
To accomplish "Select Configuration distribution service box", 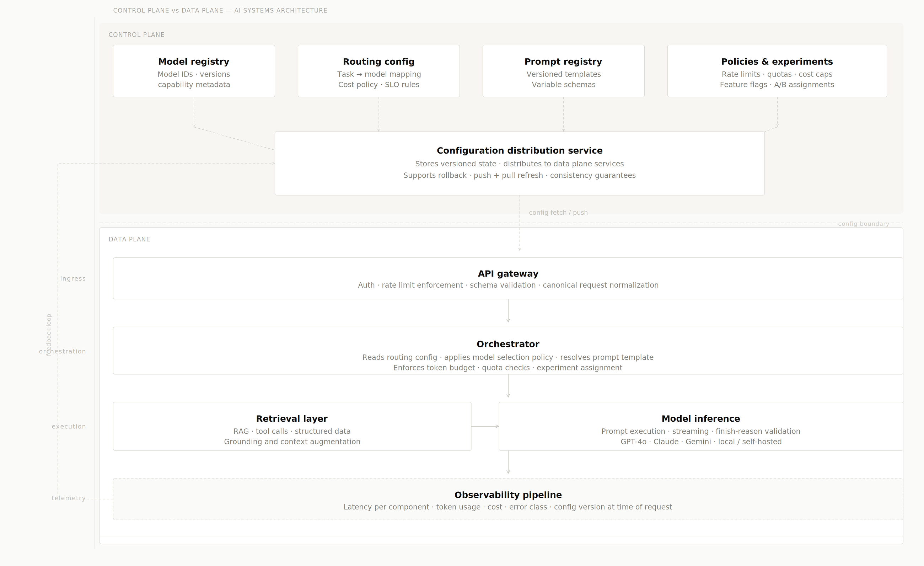I will point(520,163).
